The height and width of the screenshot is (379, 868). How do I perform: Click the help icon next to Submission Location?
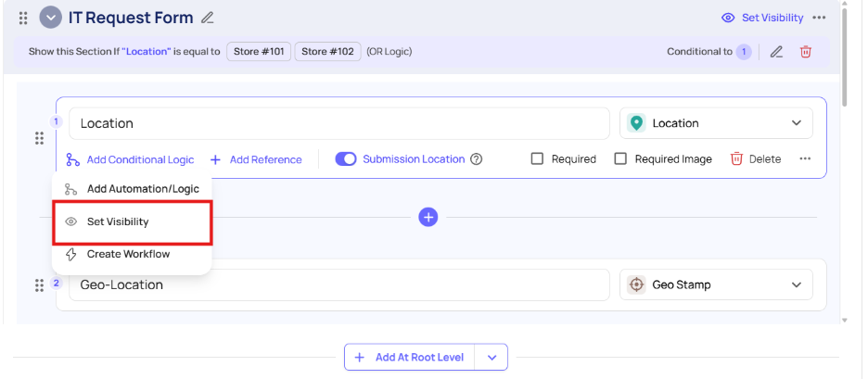[x=477, y=159]
